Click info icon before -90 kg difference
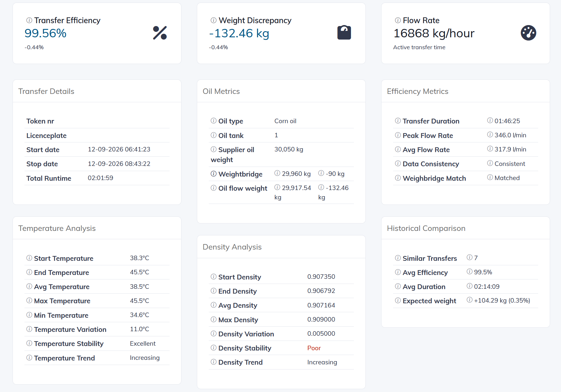This screenshot has width=561, height=392. [x=321, y=173]
